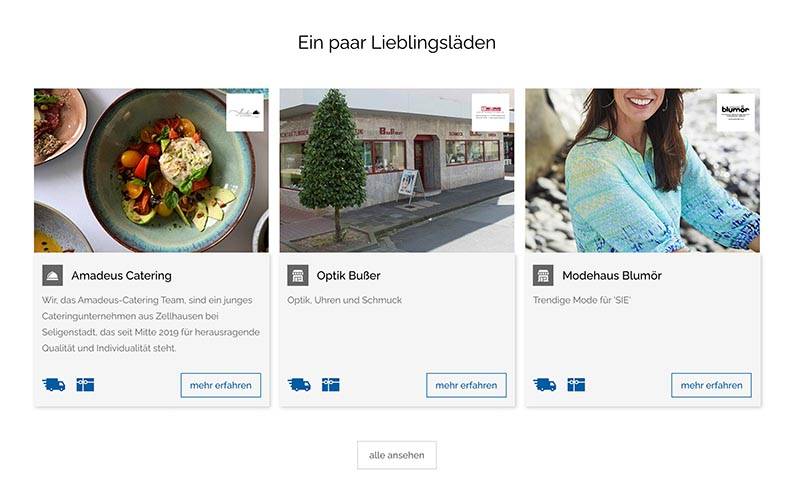Open the woman's photo of Modehaus Blumör
Screen dimensions: 800x500
pyautogui.click(x=642, y=170)
